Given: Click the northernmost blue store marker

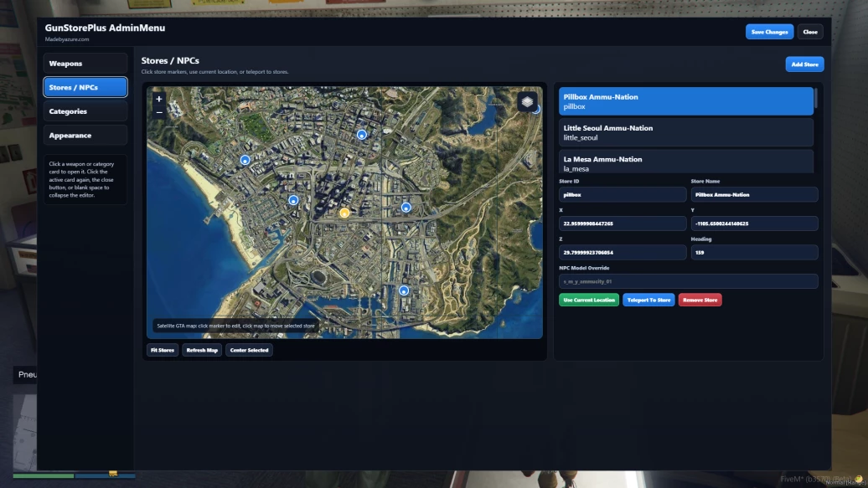Looking at the screenshot, I should [x=361, y=135].
